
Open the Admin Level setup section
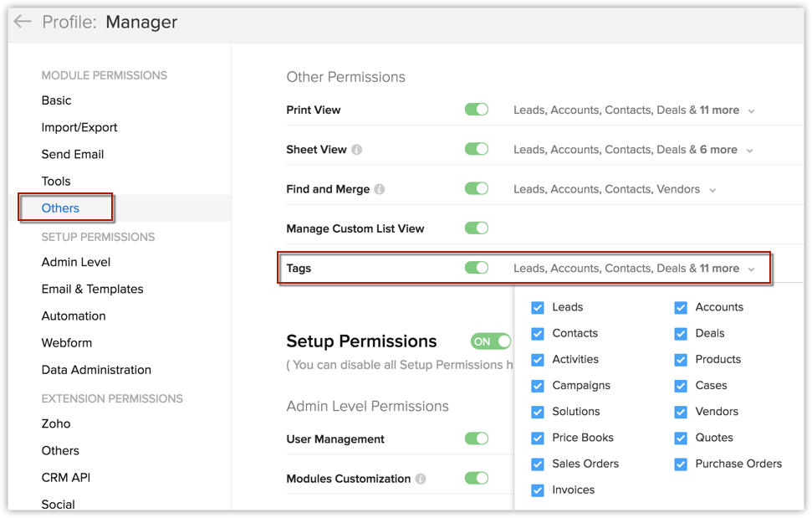click(x=76, y=262)
